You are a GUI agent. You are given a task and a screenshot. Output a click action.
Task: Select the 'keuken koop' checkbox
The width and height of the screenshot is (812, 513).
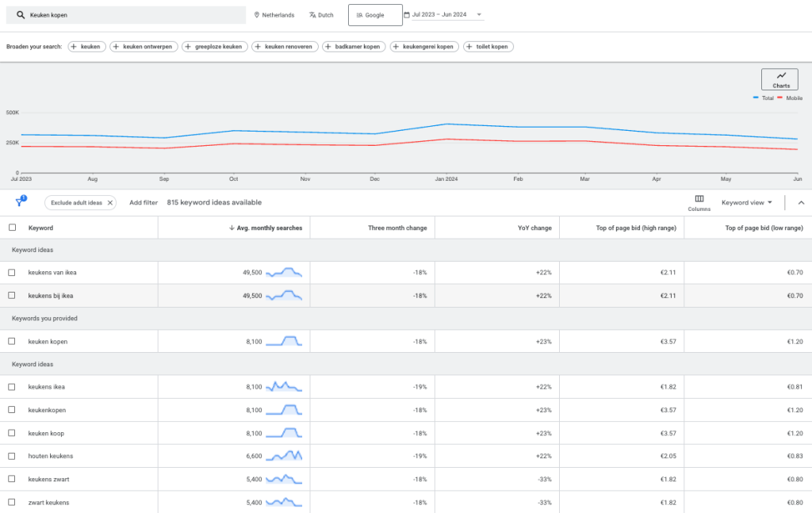point(12,433)
